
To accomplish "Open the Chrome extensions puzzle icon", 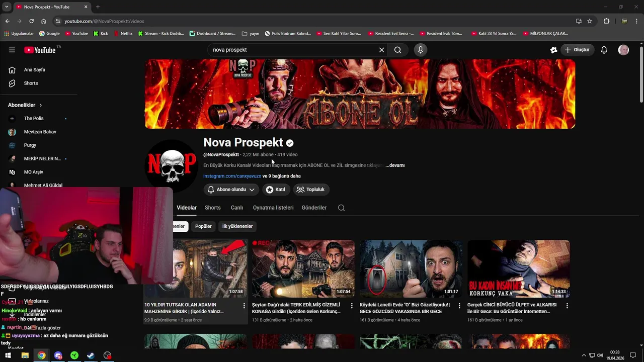I will (606, 21).
